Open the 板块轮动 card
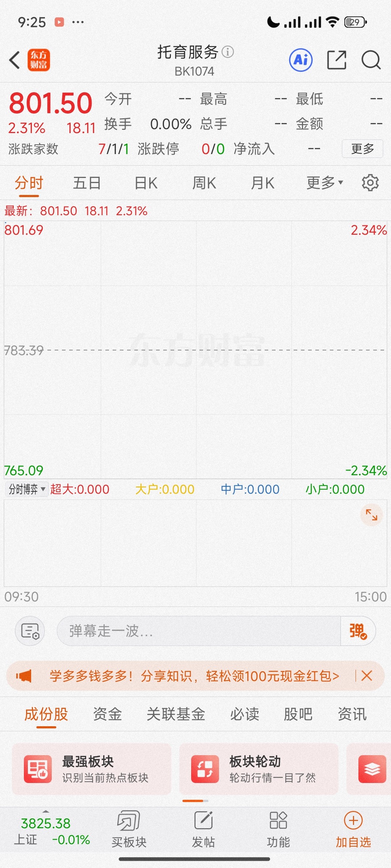 [x=259, y=769]
